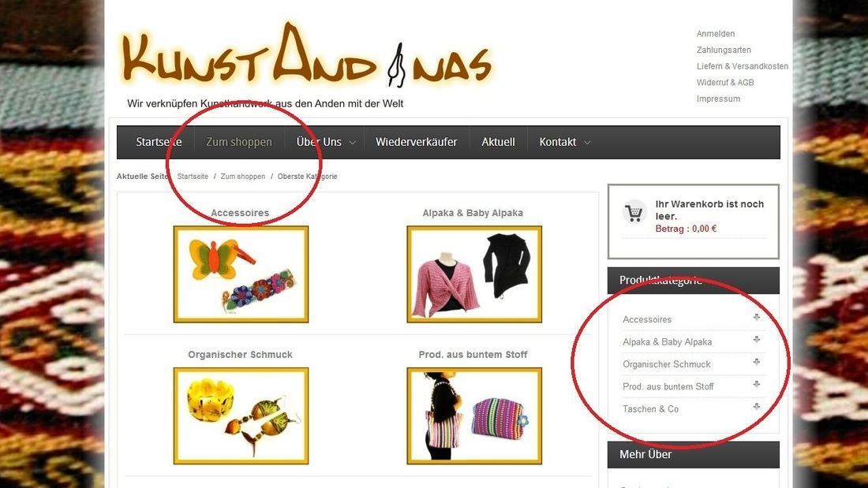The height and width of the screenshot is (488, 868).
Task: Open the shopping cart icon
Action: point(634,212)
